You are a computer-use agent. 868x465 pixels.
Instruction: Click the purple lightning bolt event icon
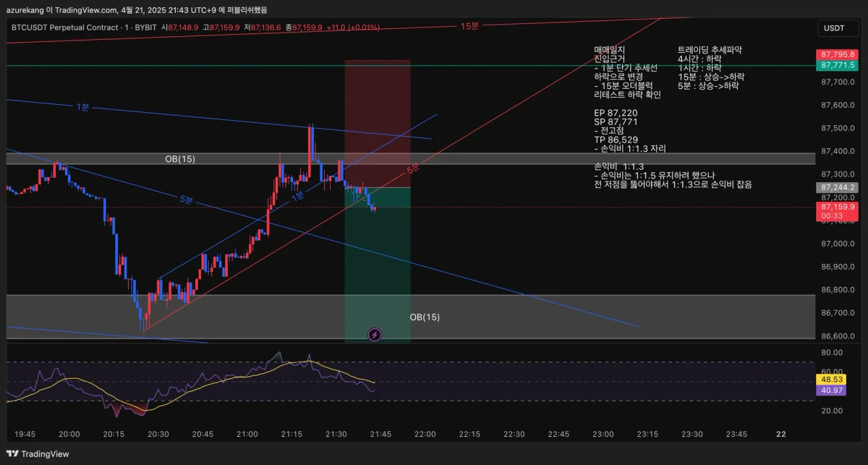(375, 334)
